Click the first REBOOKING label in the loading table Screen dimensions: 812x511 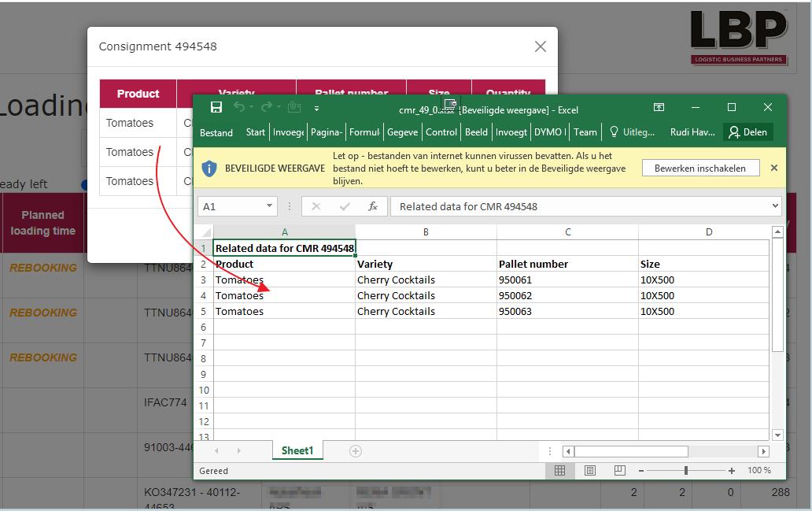coord(43,268)
